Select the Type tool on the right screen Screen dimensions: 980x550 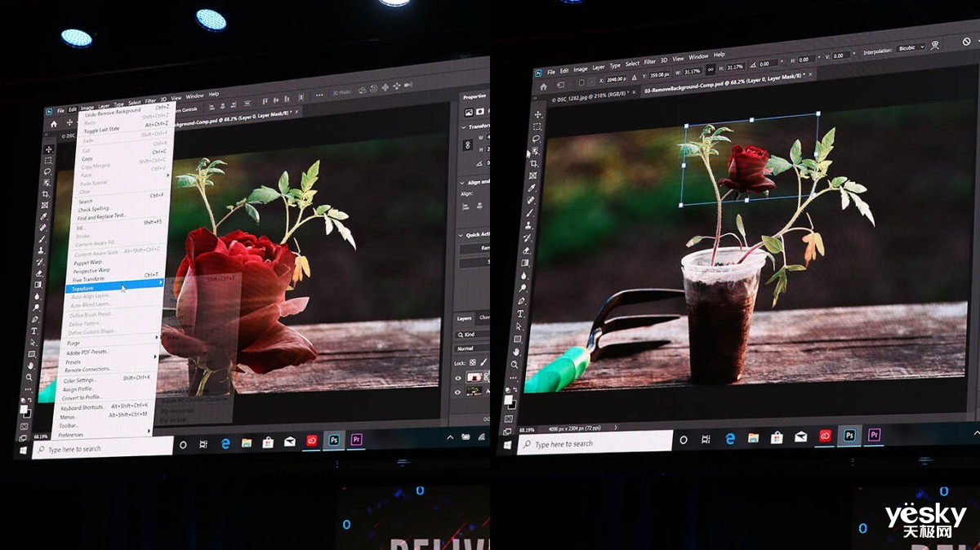click(521, 313)
